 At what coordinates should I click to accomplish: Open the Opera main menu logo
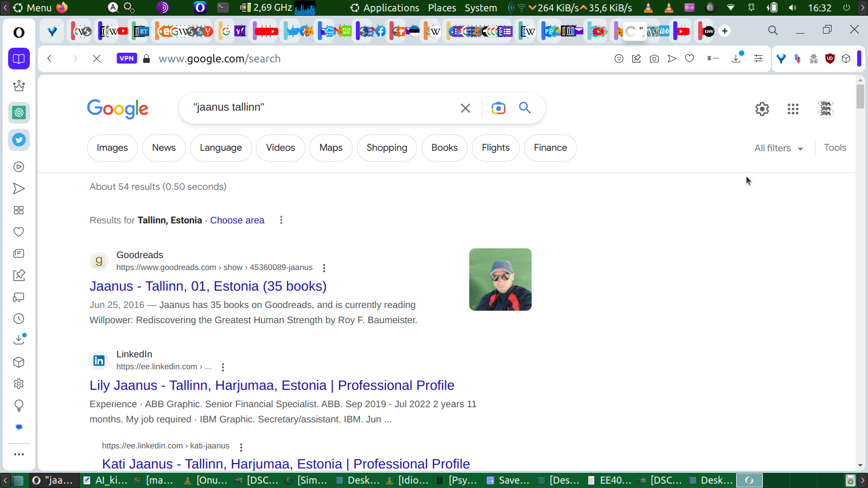[19, 33]
